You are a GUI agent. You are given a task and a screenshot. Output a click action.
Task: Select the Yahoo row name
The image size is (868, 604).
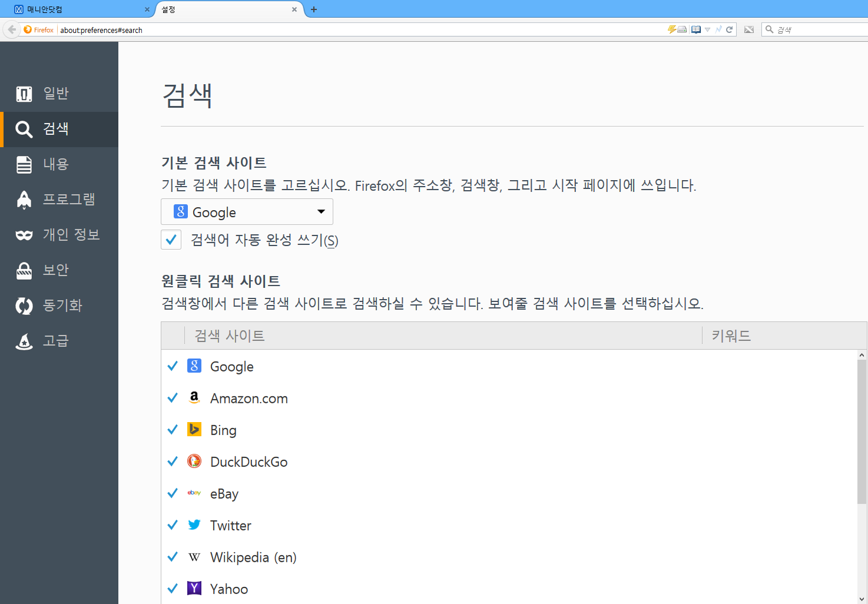click(229, 589)
